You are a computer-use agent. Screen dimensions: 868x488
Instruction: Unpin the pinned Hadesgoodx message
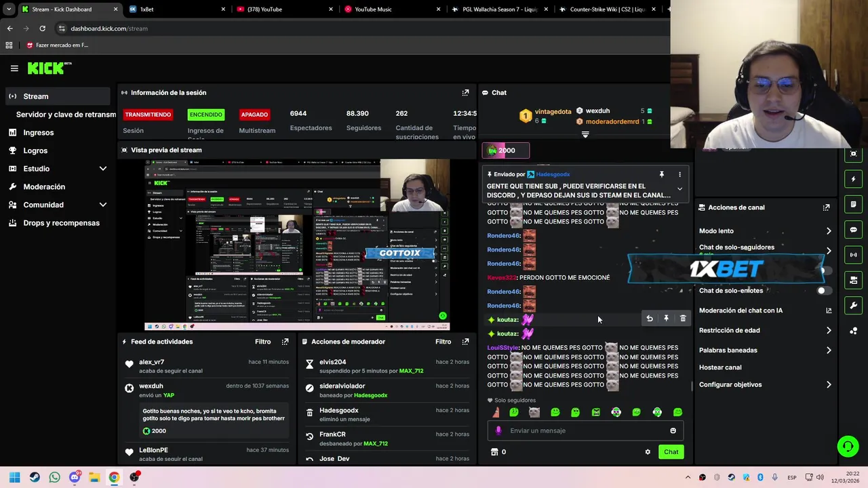tap(662, 175)
